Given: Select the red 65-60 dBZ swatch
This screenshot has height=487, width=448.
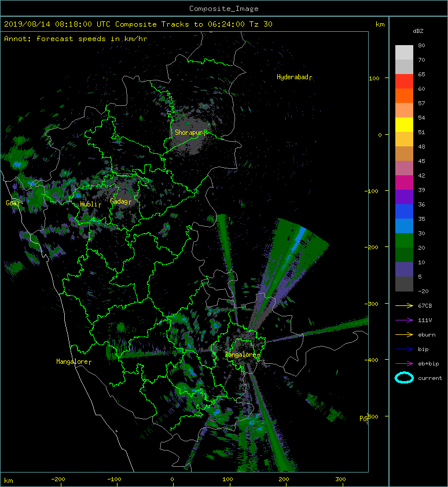Looking at the screenshot, I should [x=404, y=81].
